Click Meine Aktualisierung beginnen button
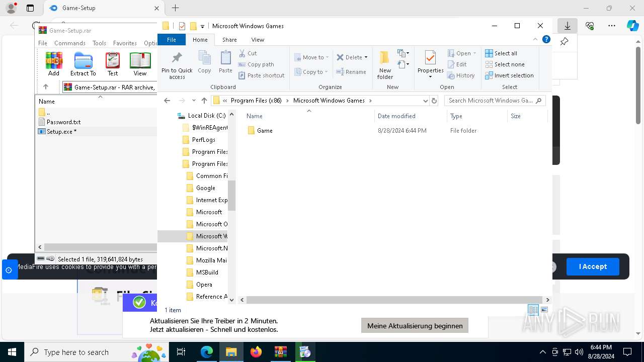The image size is (644, 362). point(415,326)
